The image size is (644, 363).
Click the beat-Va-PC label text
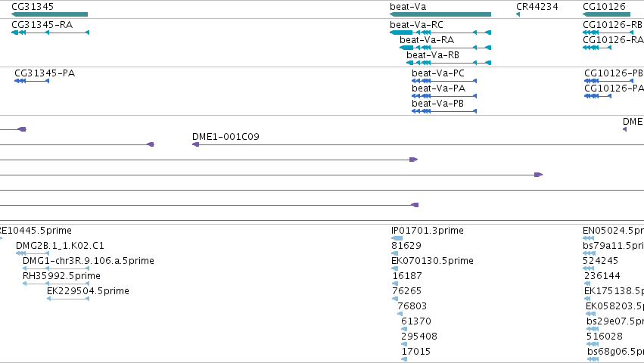click(x=438, y=73)
